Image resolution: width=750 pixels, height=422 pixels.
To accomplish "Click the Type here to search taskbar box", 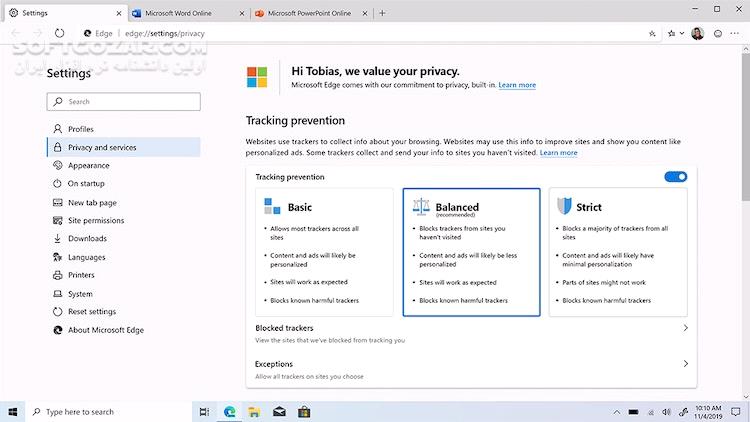I will pos(109,412).
